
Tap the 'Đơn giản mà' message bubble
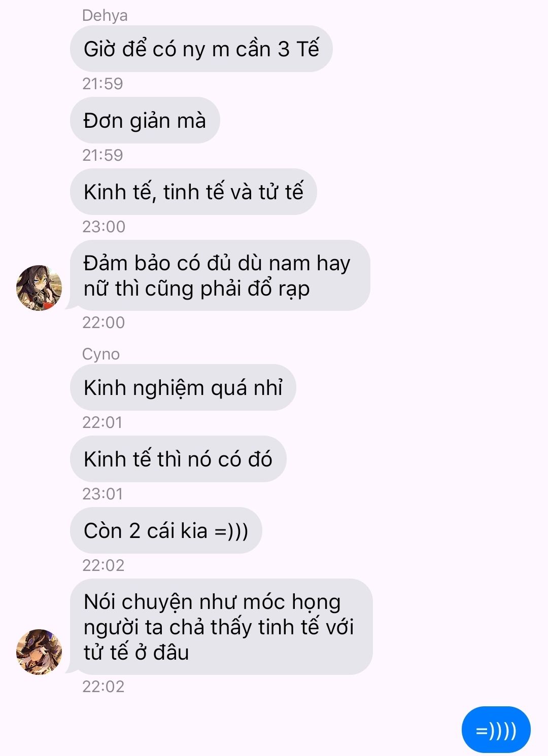coord(145,120)
